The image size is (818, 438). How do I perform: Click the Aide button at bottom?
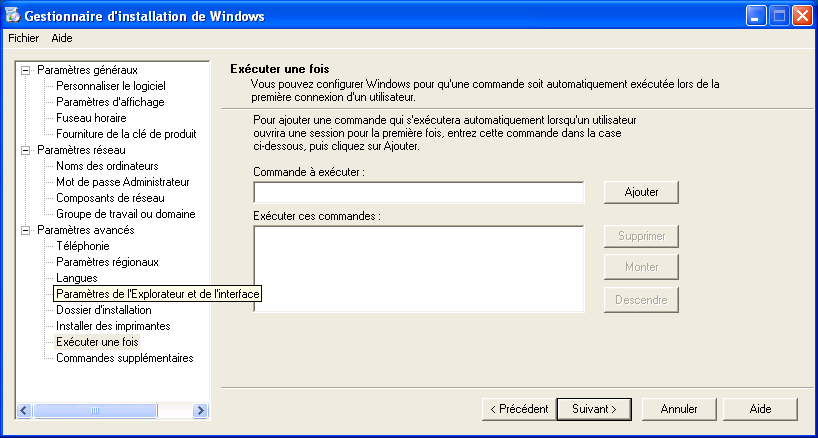click(760, 409)
